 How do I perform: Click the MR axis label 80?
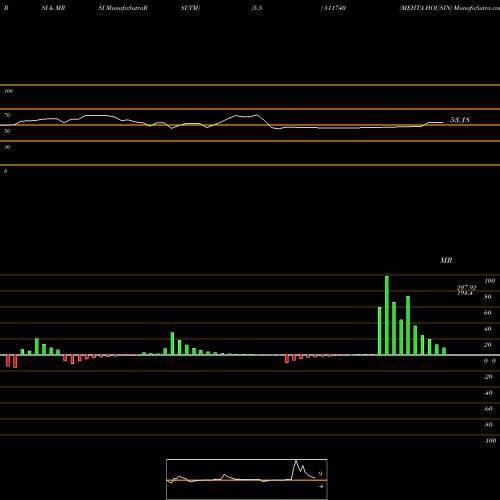pos(488,297)
